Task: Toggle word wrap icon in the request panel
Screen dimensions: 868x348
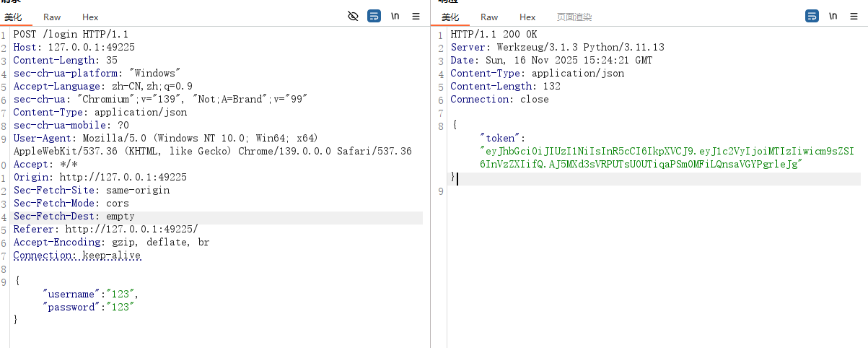Action: pyautogui.click(x=374, y=16)
